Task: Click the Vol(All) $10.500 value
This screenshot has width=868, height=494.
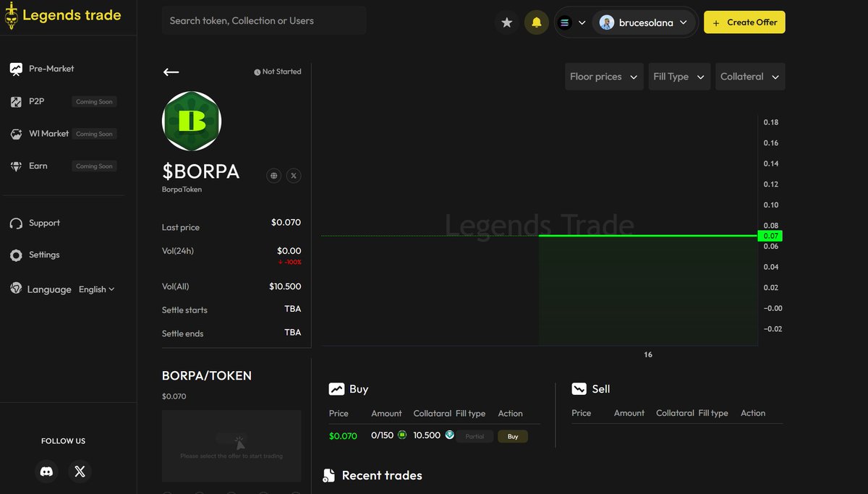Action: click(285, 286)
